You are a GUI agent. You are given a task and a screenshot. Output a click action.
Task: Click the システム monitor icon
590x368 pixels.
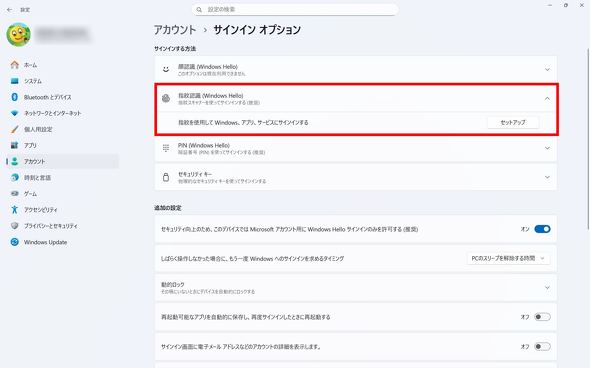(x=15, y=81)
